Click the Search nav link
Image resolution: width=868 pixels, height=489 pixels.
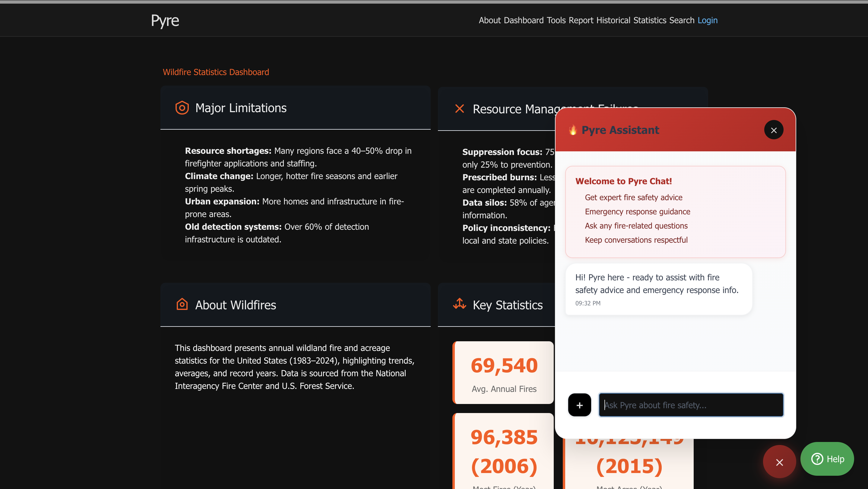coord(682,20)
